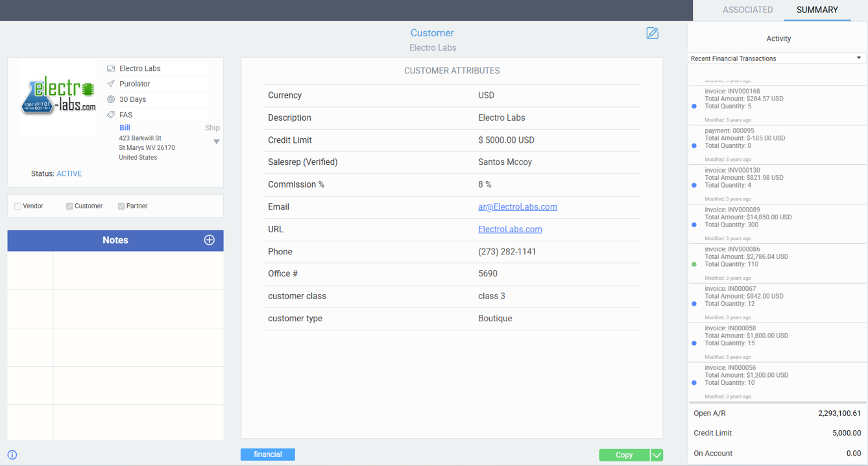The image size is (868, 466).
Task: Click the 30 Days payment terms text
Action: click(132, 99)
